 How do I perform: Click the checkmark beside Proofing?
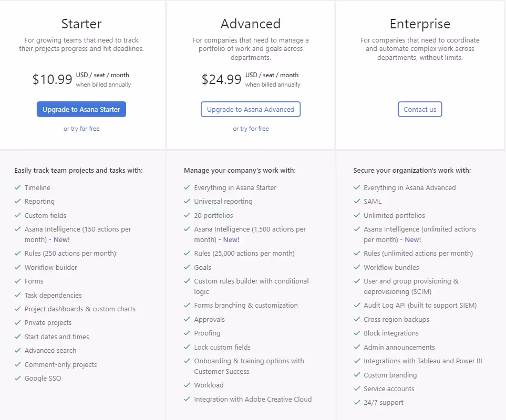[x=187, y=333]
